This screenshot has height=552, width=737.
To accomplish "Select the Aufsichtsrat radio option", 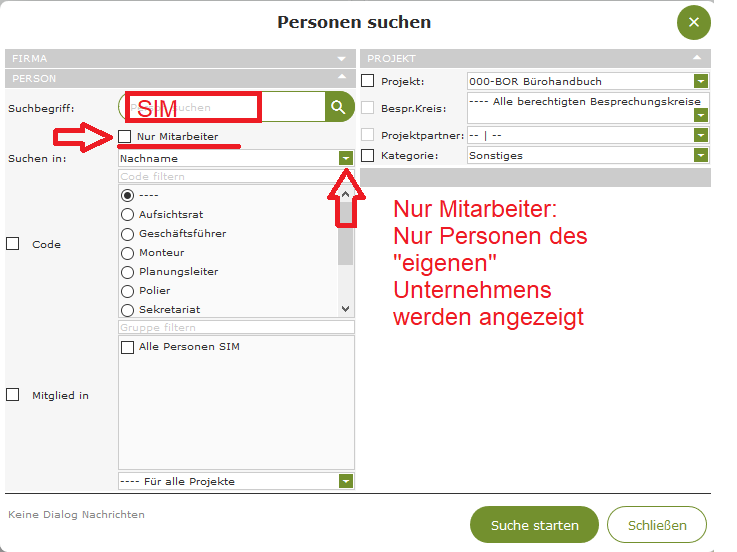I will pyautogui.click(x=127, y=214).
